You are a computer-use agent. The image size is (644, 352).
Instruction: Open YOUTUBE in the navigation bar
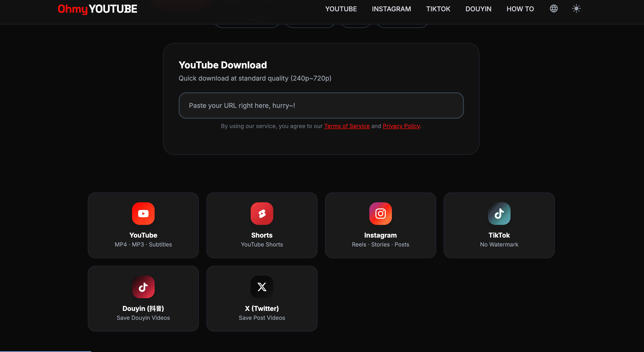[341, 9]
